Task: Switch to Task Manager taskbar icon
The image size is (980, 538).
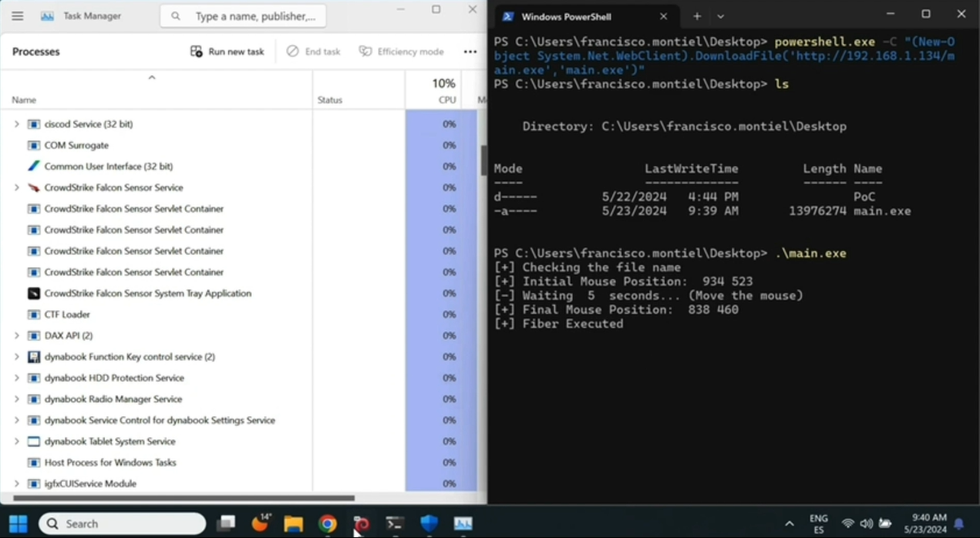Action: [463, 524]
